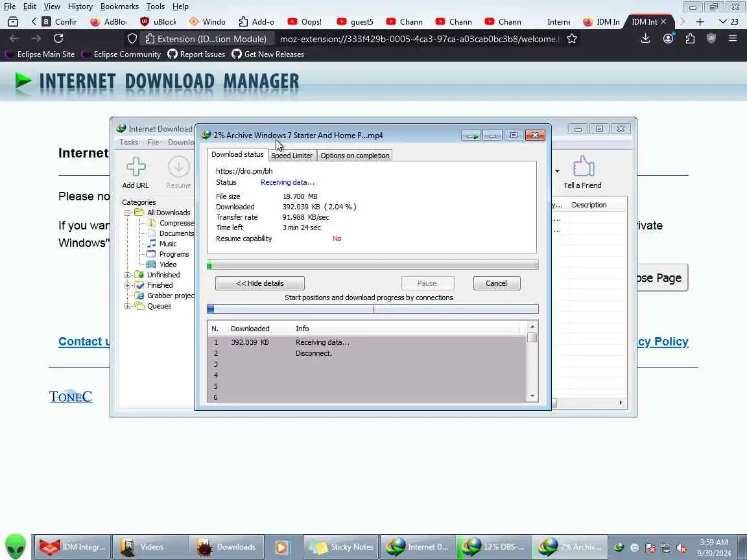Open the Contact us link

click(84, 342)
